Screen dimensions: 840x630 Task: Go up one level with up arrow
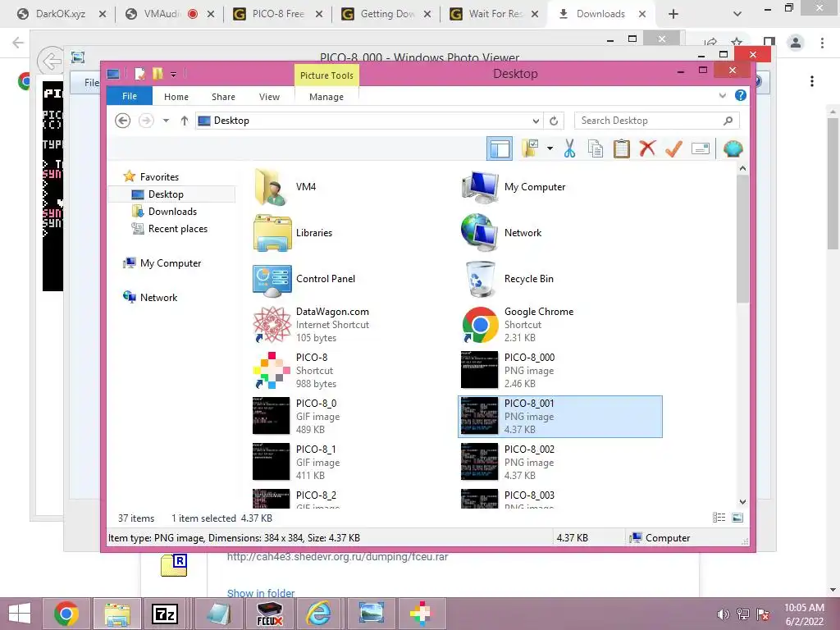(185, 121)
